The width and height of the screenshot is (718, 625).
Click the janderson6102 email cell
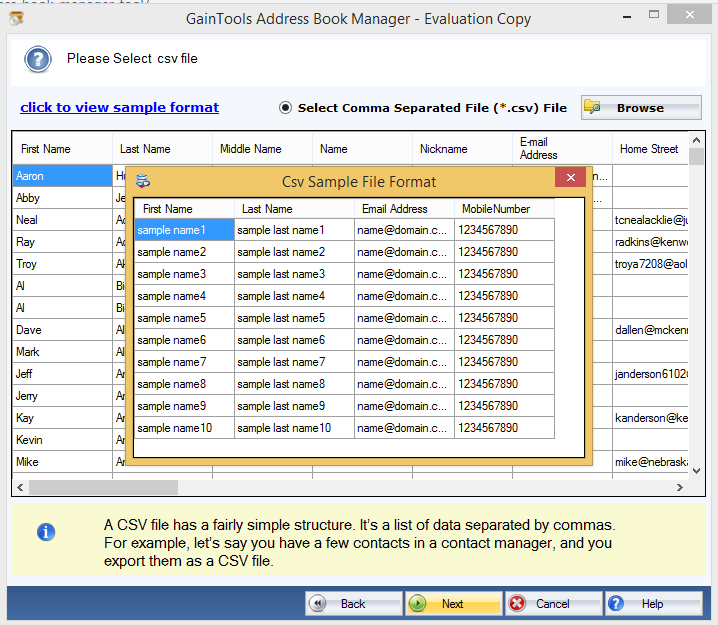click(x=650, y=374)
